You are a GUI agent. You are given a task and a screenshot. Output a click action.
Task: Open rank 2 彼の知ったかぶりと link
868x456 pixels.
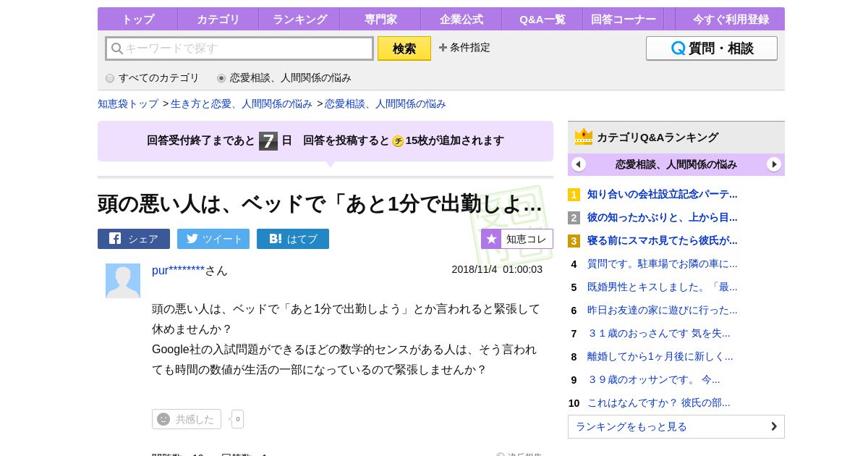tap(663, 217)
